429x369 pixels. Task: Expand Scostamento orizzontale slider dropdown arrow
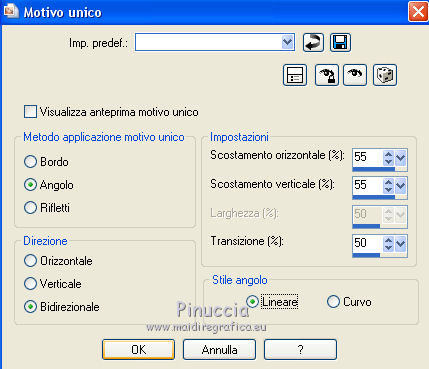[x=400, y=158]
